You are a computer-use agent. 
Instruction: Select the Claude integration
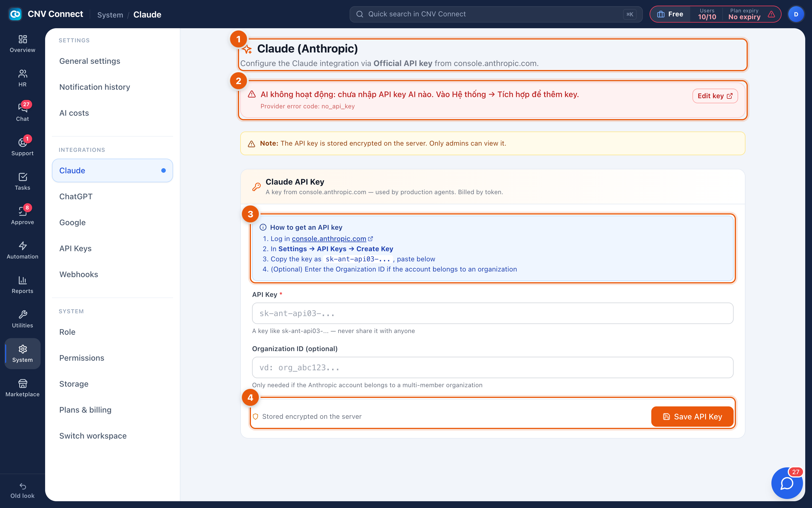[112, 170]
